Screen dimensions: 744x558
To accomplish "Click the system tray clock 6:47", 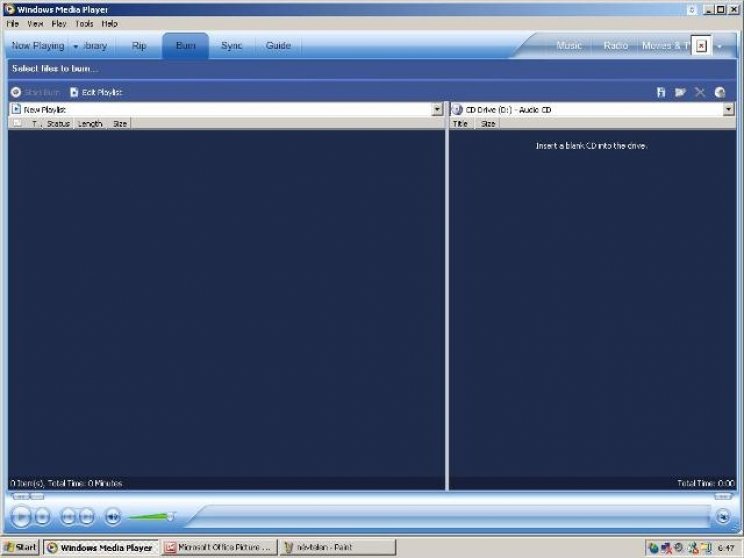I will tap(726, 548).
